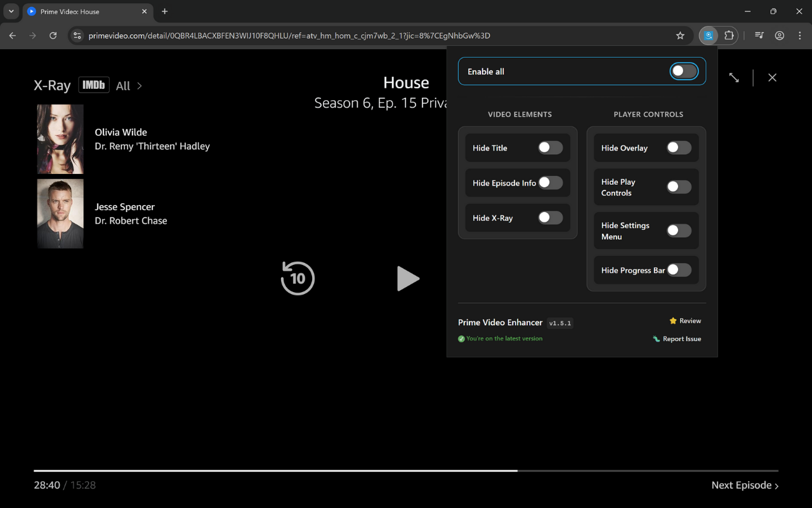The image size is (812, 508).
Task: Toggle the Hide X-Ray switch
Action: [x=550, y=218]
